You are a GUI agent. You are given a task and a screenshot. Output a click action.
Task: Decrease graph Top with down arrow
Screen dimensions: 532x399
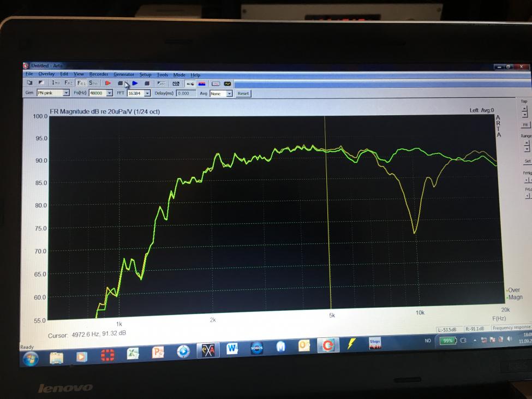click(x=525, y=114)
